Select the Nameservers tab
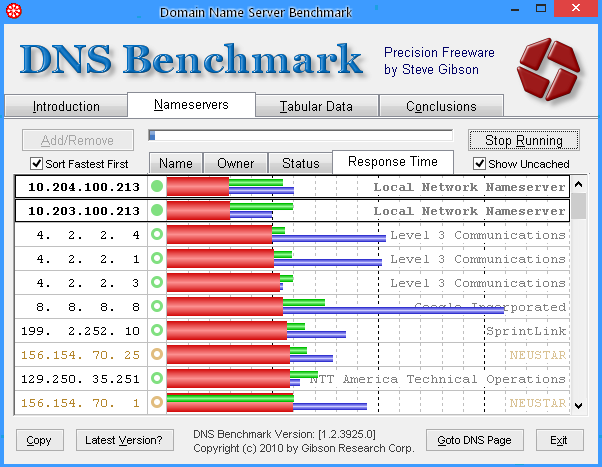 click(x=191, y=104)
